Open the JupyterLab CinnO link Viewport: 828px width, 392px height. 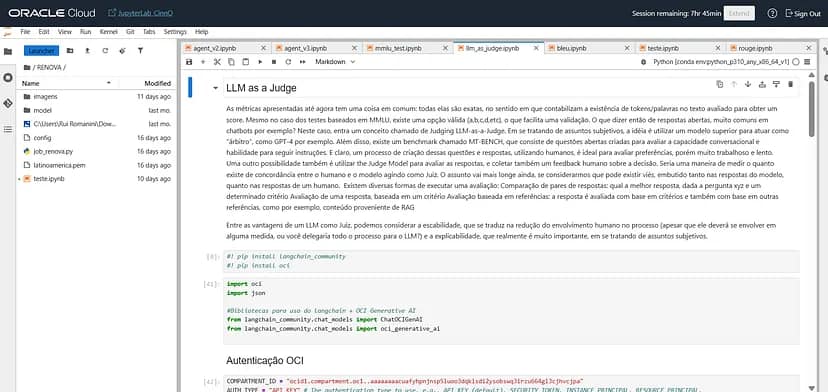click(140, 13)
